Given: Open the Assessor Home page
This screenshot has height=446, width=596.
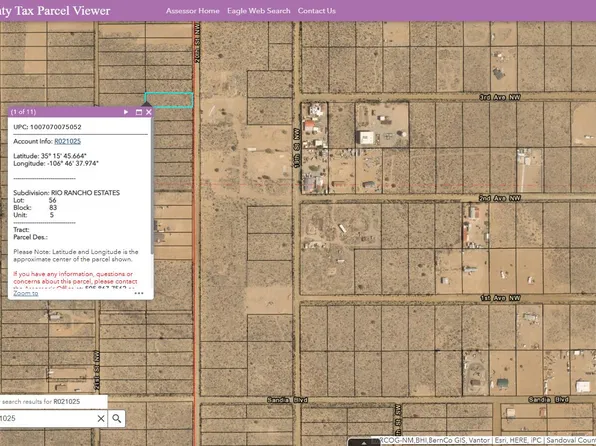Looking at the screenshot, I should (192, 11).
